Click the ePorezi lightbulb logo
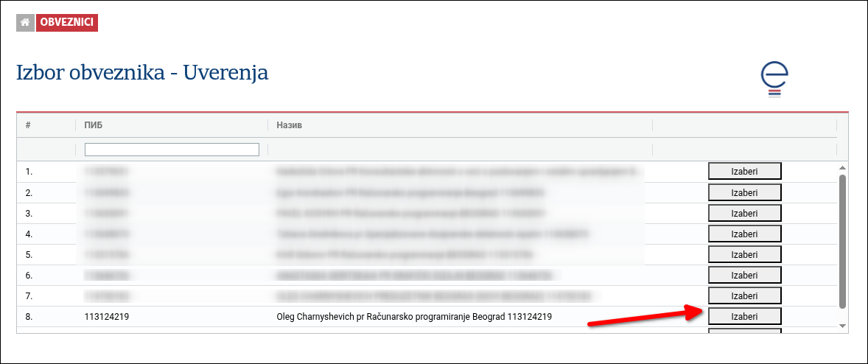 point(774,80)
